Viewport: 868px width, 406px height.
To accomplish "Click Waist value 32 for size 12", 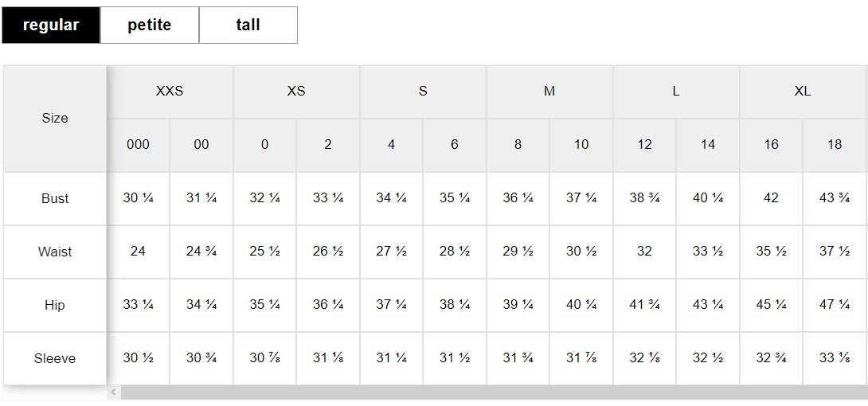I will pos(644,252).
